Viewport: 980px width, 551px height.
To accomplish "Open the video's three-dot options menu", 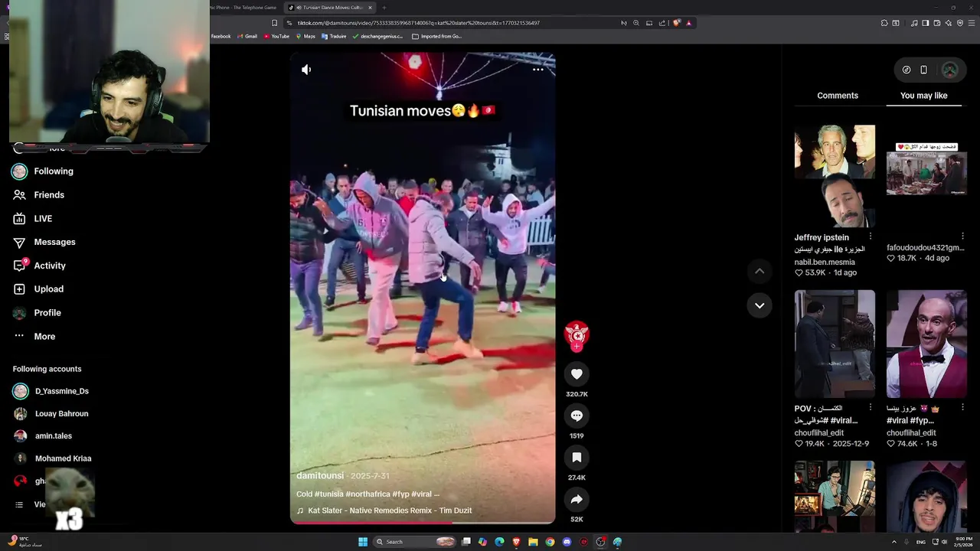I will click(x=538, y=70).
